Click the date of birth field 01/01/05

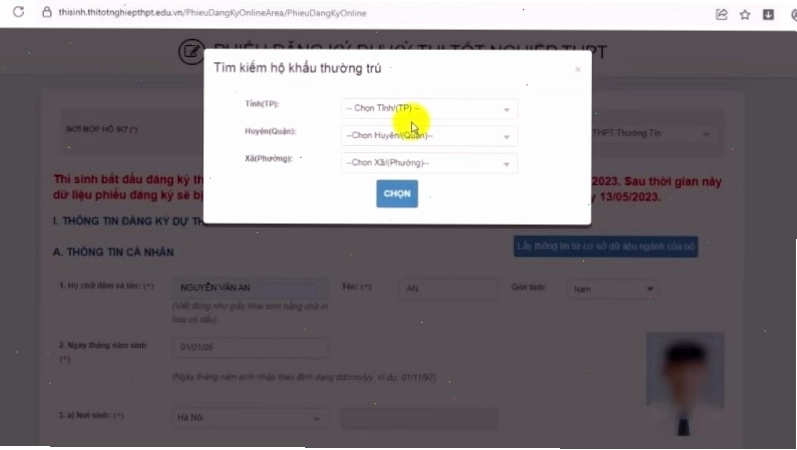tap(250, 347)
